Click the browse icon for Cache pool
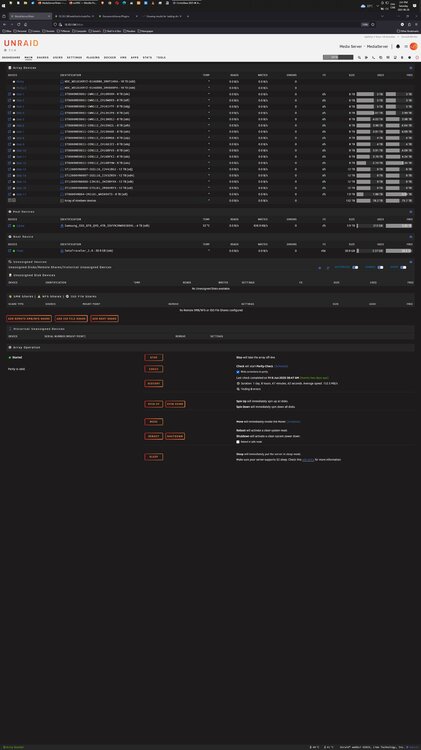The image size is (421, 750). coord(10,225)
